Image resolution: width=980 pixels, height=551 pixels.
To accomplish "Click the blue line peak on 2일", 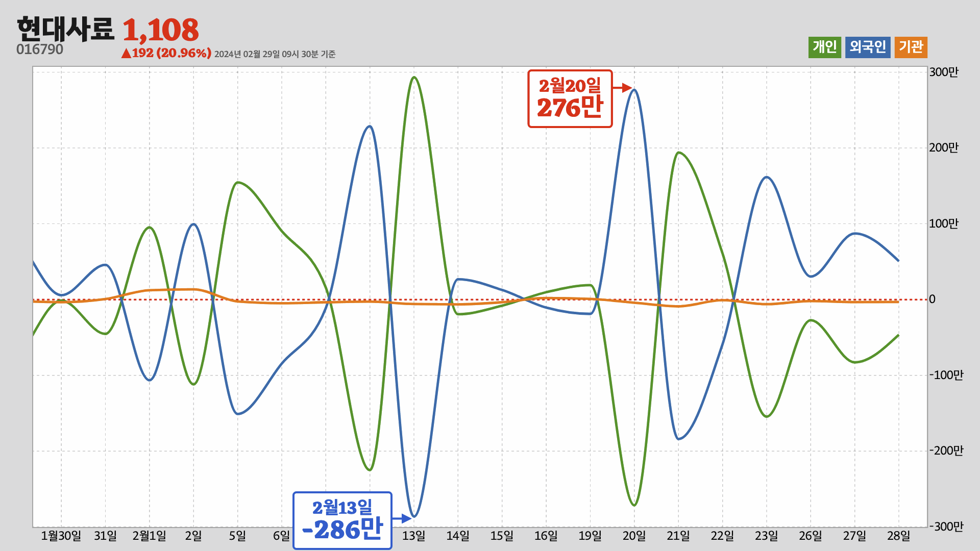I will [x=193, y=224].
